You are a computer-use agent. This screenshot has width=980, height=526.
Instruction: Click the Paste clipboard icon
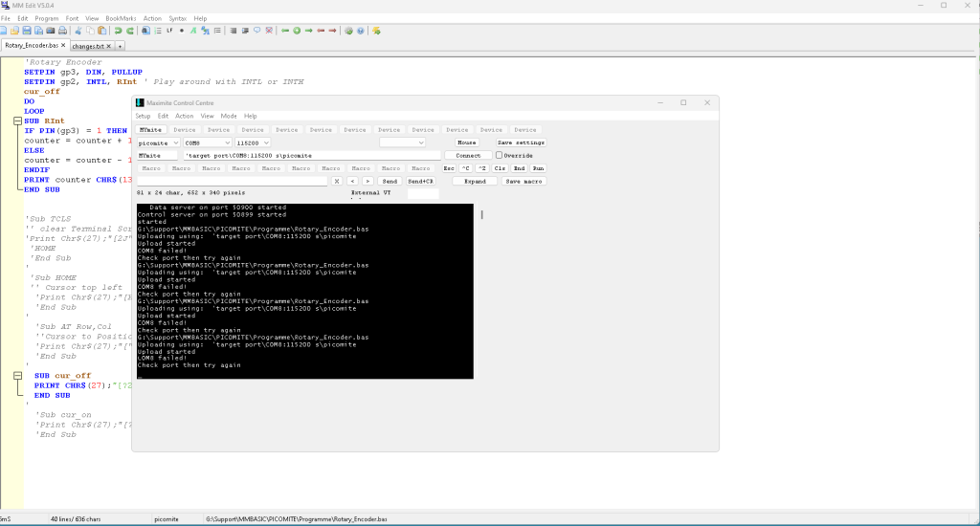(x=103, y=31)
